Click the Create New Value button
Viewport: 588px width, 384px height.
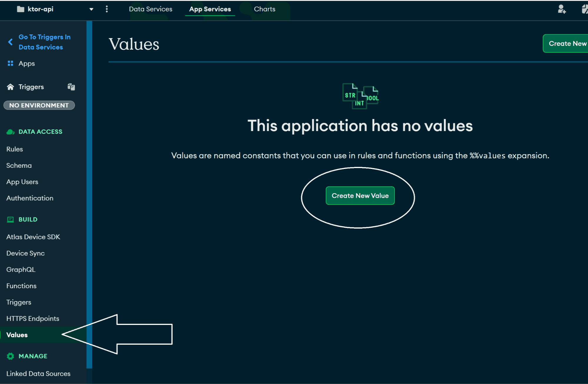(x=360, y=196)
